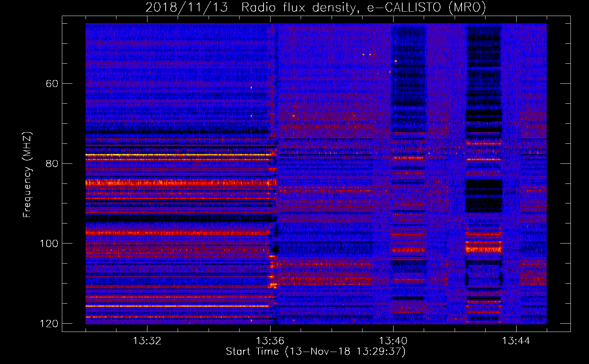Click the 120 frequency tick label
The image size is (589, 364).
(x=49, y=324)
